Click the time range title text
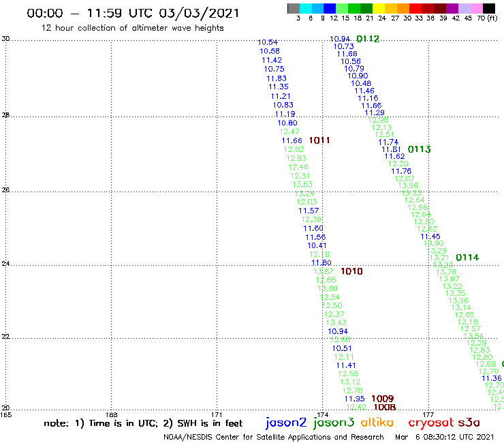This screenshot has width=504, height=443. (x=133, y=13)
